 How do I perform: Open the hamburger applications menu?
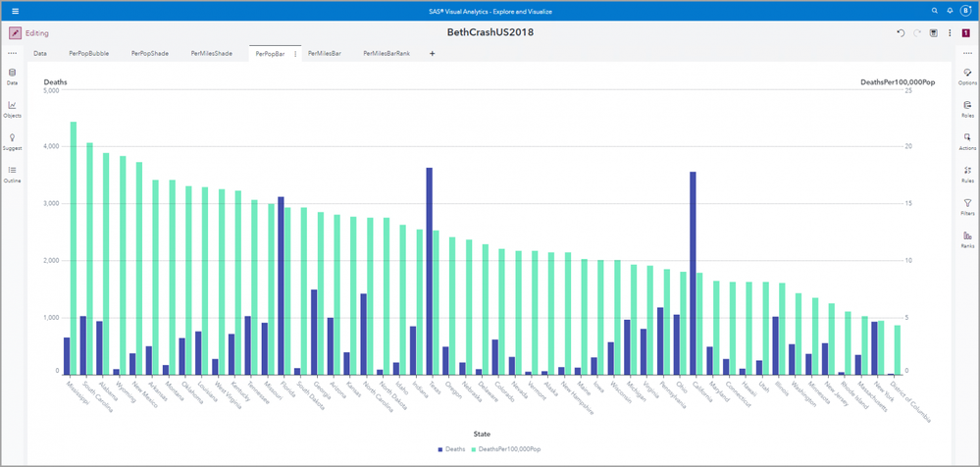[16, 11]
